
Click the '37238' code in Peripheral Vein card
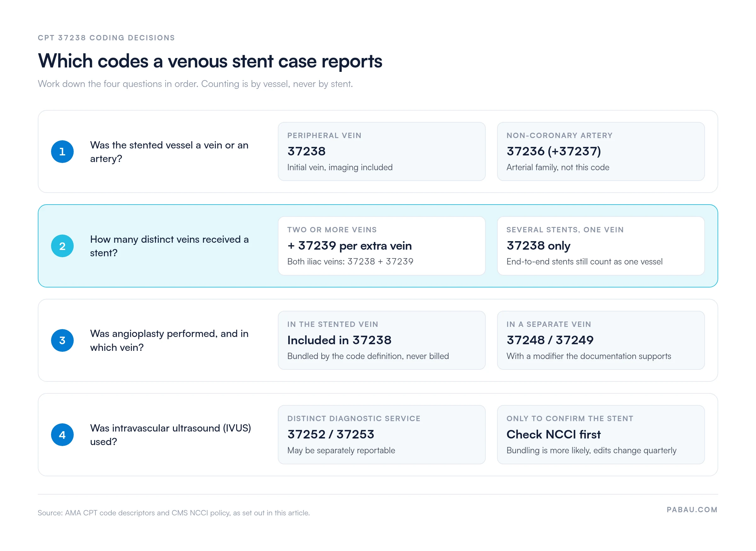(306, 151)
